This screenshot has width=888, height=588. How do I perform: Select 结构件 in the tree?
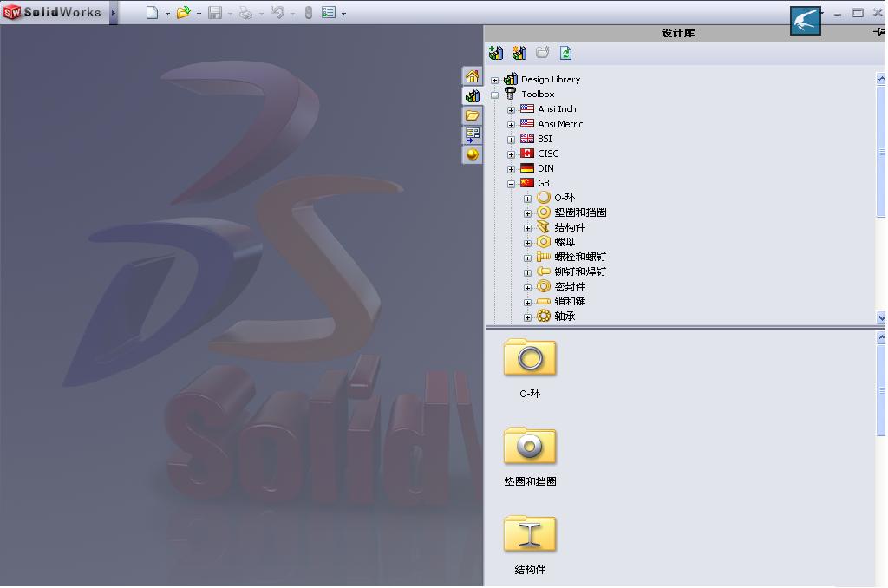click(x=570, y=227)
